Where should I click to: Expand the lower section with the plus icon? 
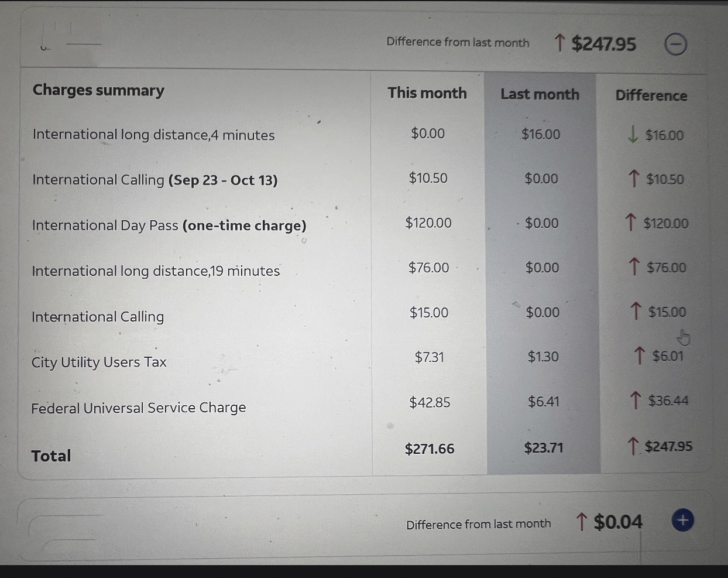point(682,520)
